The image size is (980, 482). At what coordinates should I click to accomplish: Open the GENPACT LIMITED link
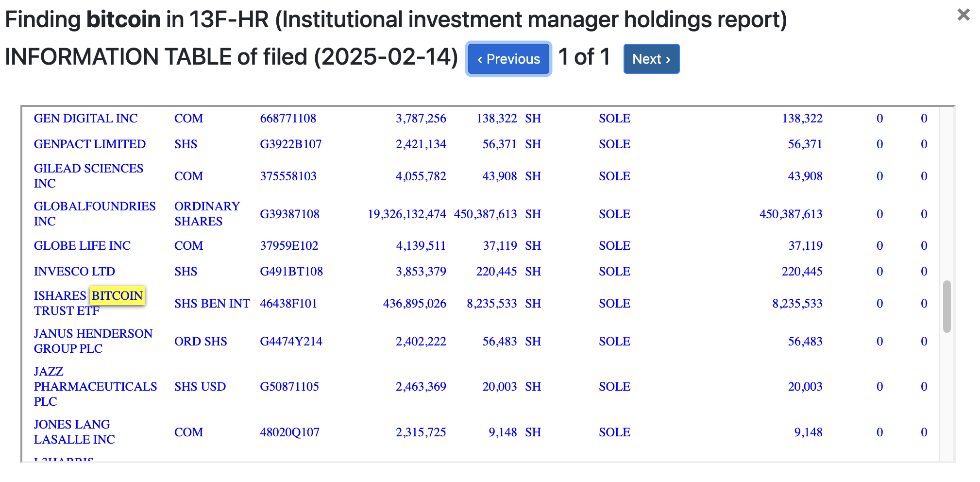pyautogui.click(x=89, y=144)
